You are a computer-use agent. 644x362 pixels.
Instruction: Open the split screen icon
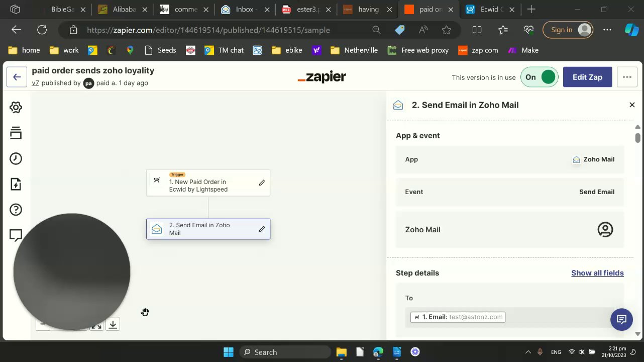pos(477,30)
